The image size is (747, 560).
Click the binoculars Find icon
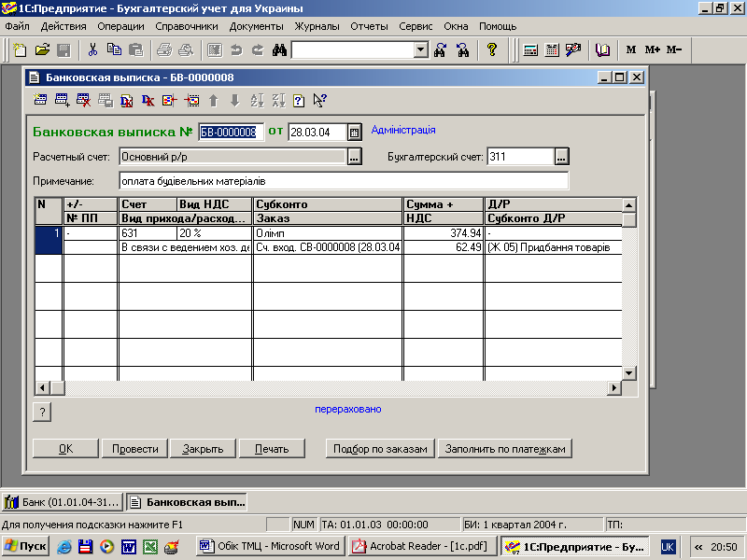pos(279,49)
